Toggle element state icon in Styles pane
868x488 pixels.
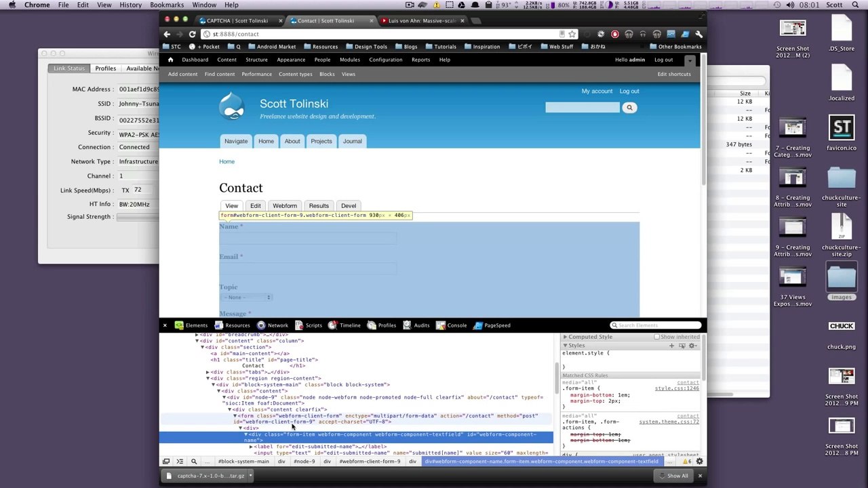pyautogui.click(x=682, y=346)
